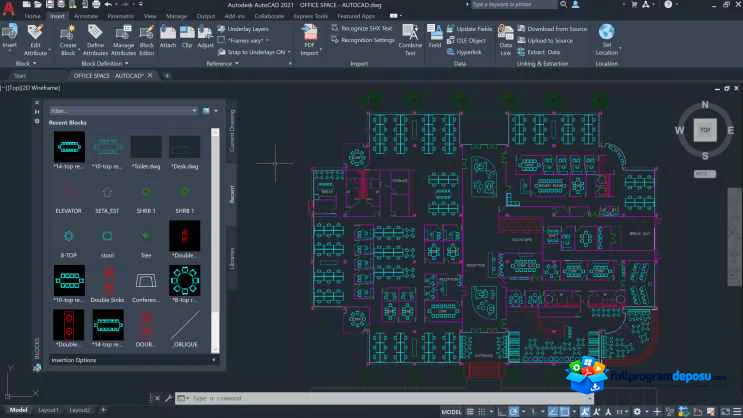Click the Hyperlink button
This screenshot has width=743, height=418.
click(x=464, y=52)
